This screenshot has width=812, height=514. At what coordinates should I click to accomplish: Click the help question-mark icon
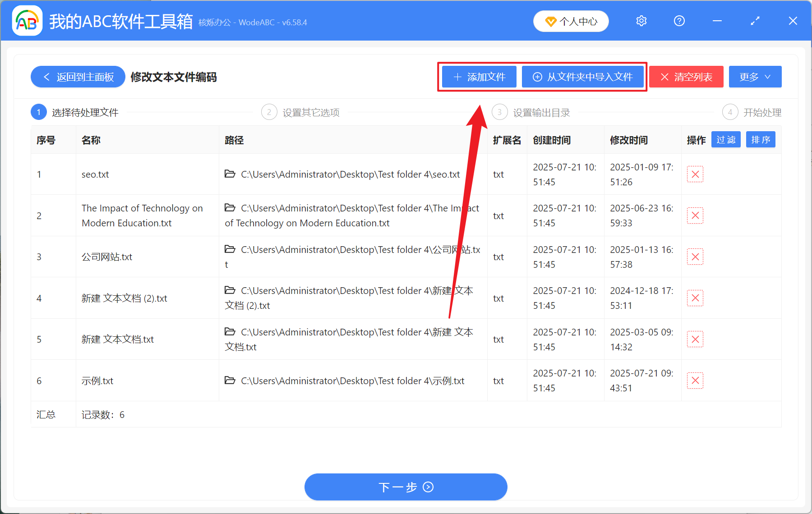point(679,21)
